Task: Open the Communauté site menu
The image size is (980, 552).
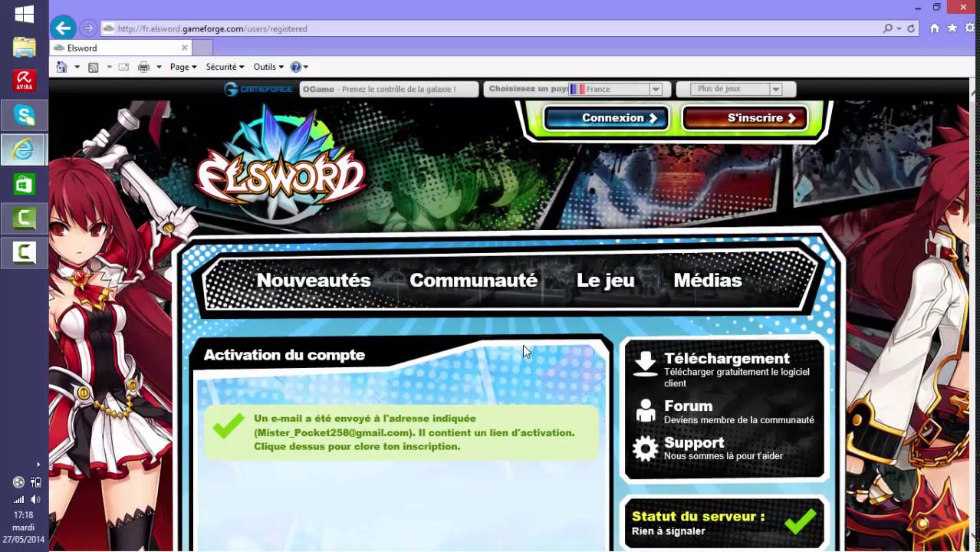Action: click(x=473, y=281)
